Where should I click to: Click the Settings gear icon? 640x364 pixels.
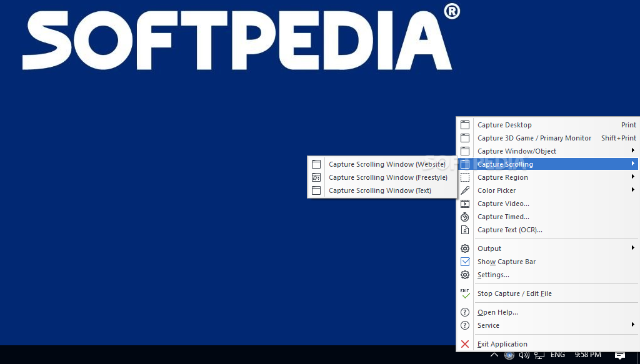click(x=465, y=275)
